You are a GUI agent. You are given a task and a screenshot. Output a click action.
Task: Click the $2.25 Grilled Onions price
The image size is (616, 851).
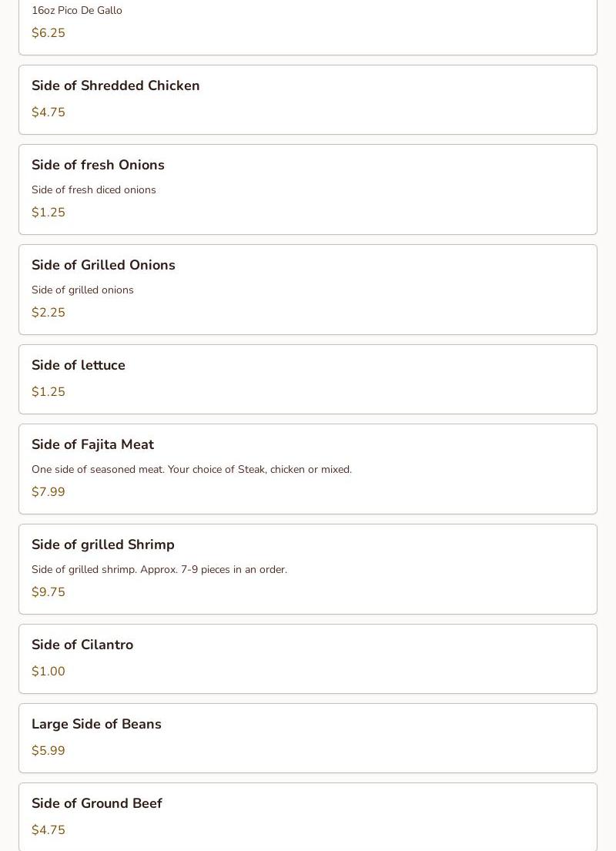coord(49,313)
